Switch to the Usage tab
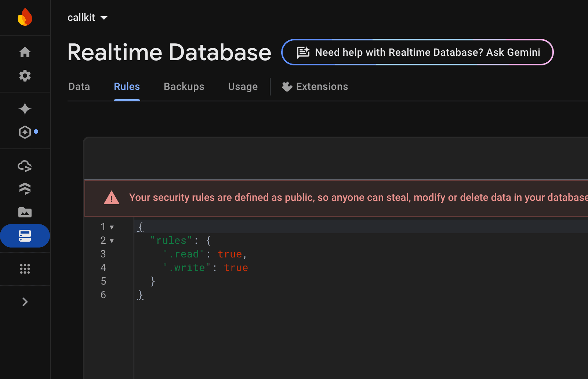The image size is (588, 379). [243, 87]
